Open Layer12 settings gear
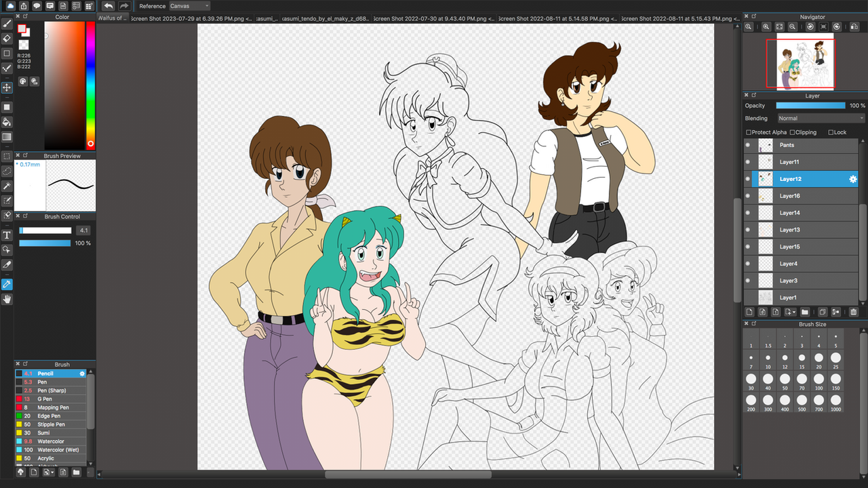Screen dimensions: 868x488 pyautogui.click(x=854, y=179)
